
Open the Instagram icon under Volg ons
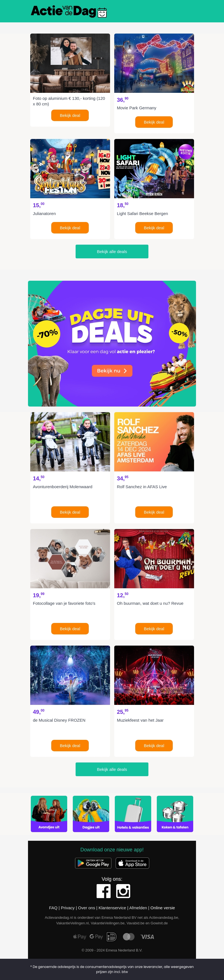pyautogui.click(x=123, y=891)
